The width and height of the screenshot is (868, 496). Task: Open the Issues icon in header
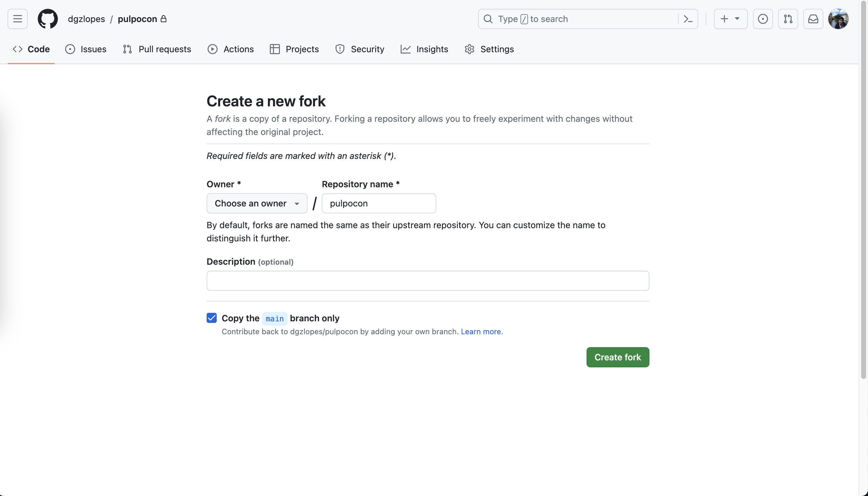tap(762, 19)
